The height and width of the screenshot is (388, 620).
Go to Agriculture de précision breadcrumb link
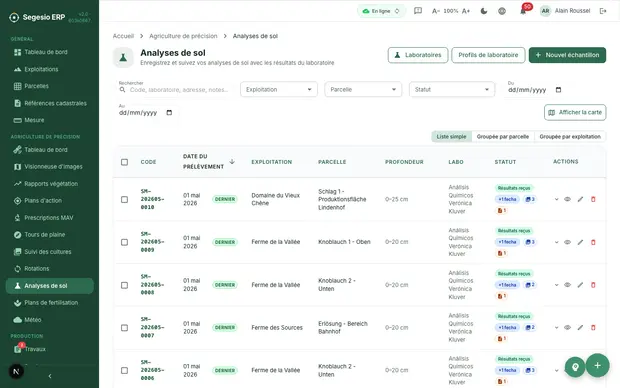(x=183, y=36)
